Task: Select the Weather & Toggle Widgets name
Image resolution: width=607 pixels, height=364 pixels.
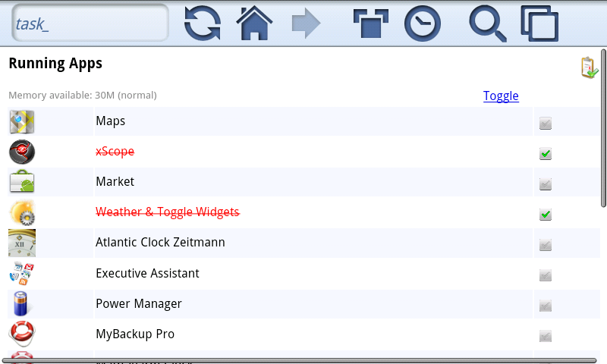Action: (168, 212)
